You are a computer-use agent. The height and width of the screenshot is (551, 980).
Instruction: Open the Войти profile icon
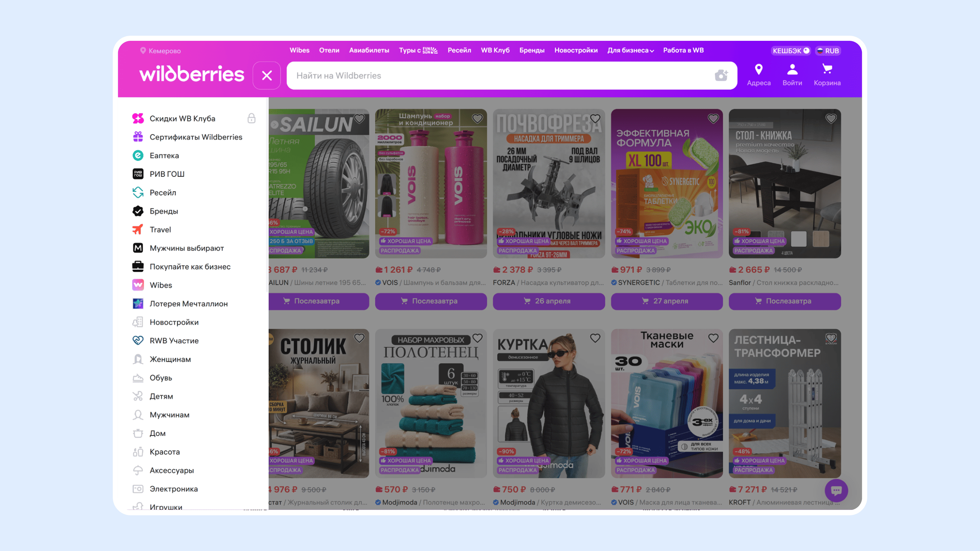tap(792, 75)
